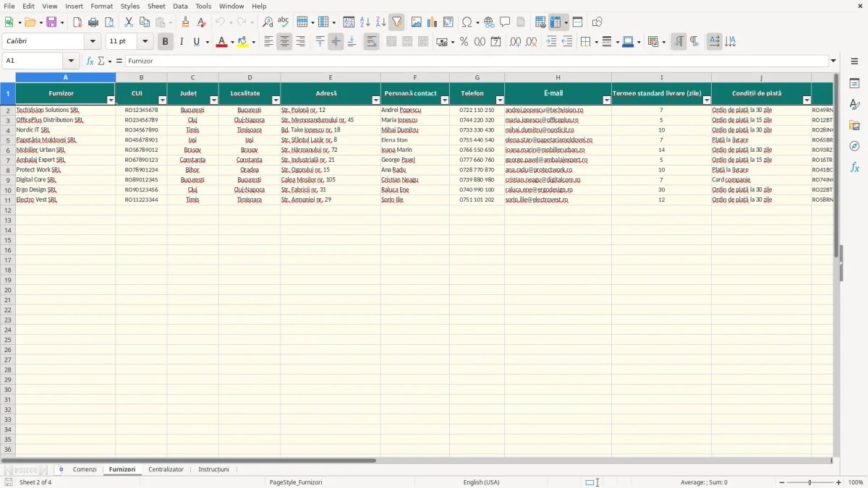Screen dimensions: 868x488
Task: Cut the selected cells
Action: click(129, 22)
